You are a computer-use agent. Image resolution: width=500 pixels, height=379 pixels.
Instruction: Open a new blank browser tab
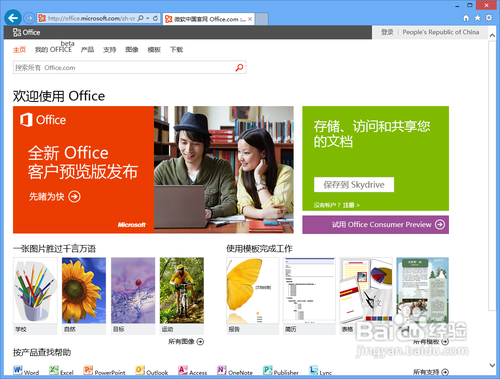[x=262, y=19]
